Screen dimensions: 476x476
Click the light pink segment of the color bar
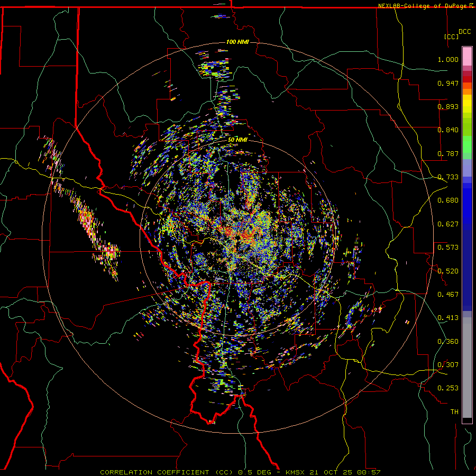(467, 56)
